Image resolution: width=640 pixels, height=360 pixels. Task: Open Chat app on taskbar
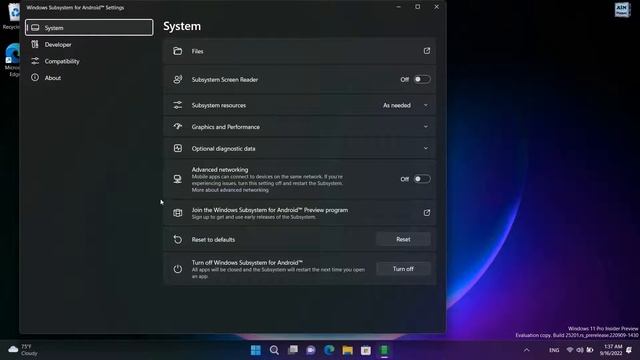coord(311,350)
